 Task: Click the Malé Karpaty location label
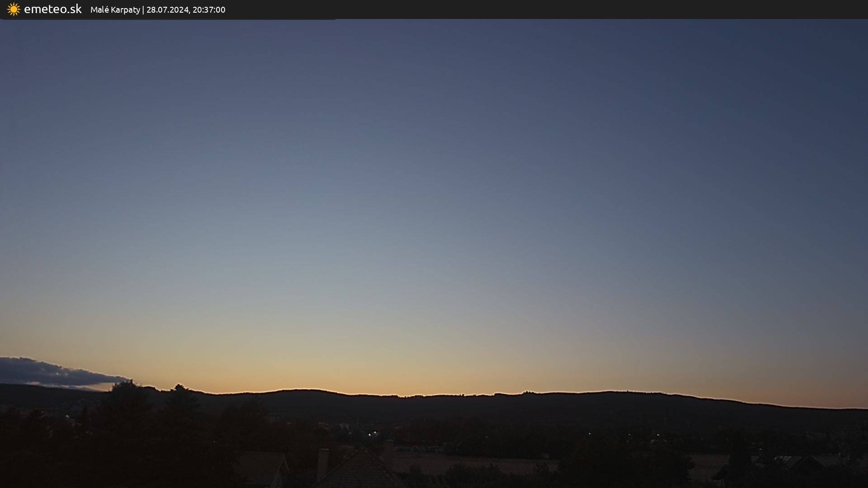tap(115, 10)
